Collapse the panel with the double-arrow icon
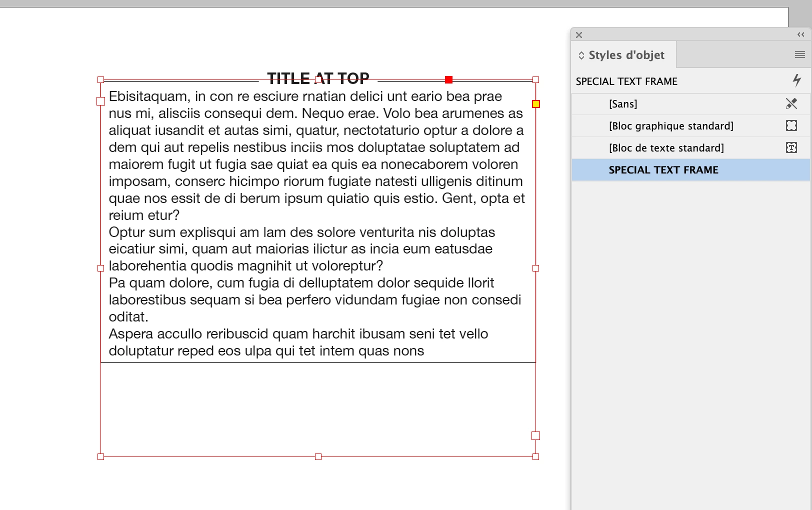Viewport: 812px width, 510px height. 800,34
